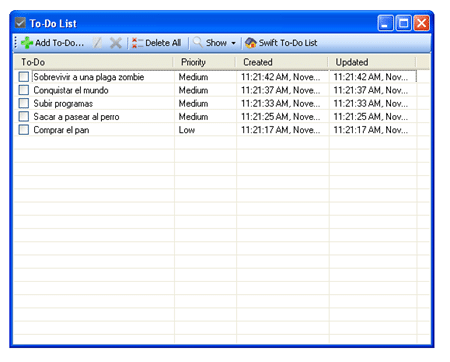
Task: Select the Sacar a pasear al perro task
Action: (76, 117)
